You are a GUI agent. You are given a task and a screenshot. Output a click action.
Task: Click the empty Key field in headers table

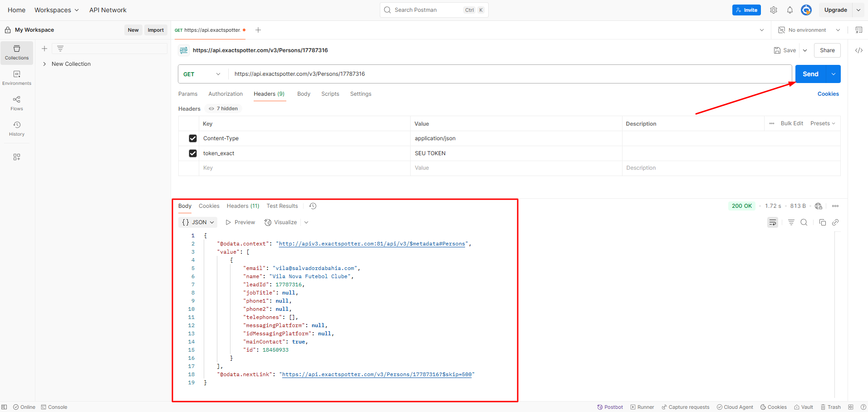[304, 168]
